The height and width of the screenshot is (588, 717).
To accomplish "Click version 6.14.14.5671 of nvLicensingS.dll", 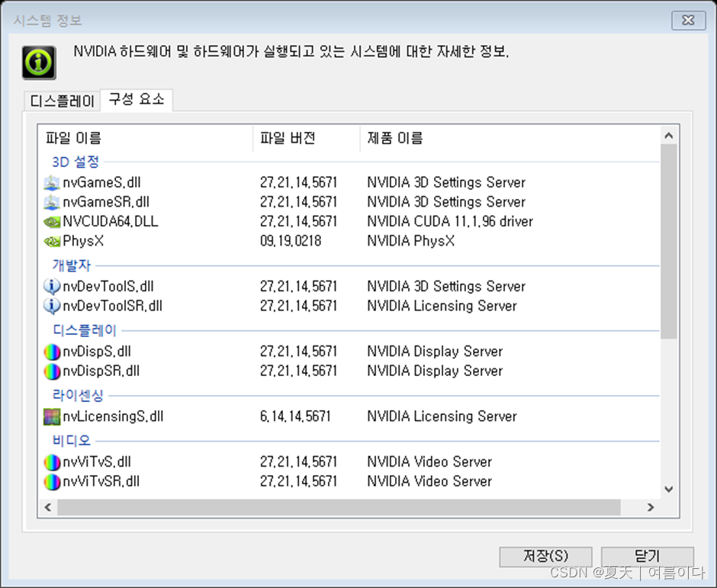I will click(x=295, y=416).
